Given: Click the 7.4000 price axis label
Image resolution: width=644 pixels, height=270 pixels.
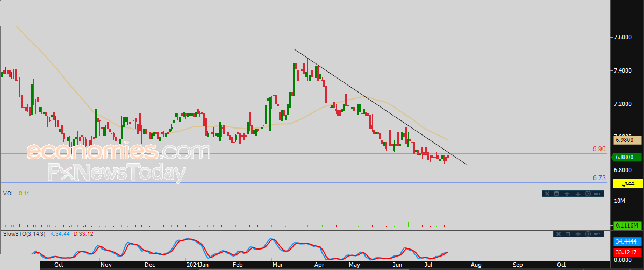Looking at the screenshot, I should click(624, 70).
